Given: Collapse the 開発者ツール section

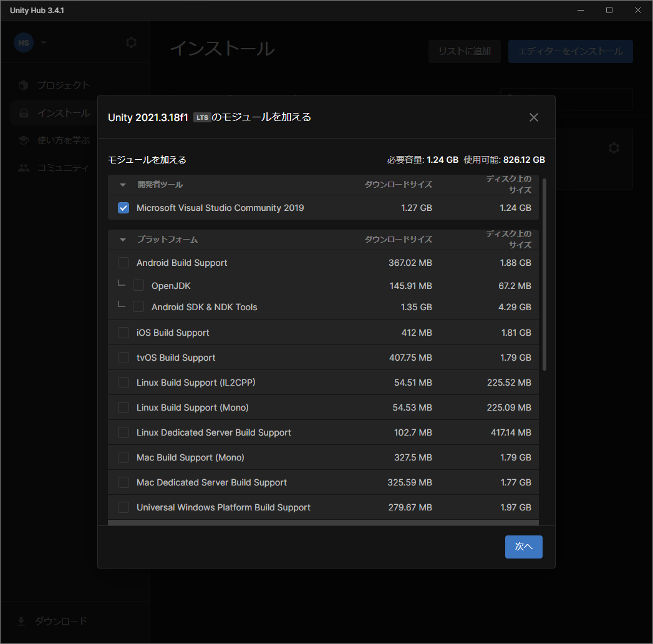Looking at the screenshot, I should tap(122, 185).
